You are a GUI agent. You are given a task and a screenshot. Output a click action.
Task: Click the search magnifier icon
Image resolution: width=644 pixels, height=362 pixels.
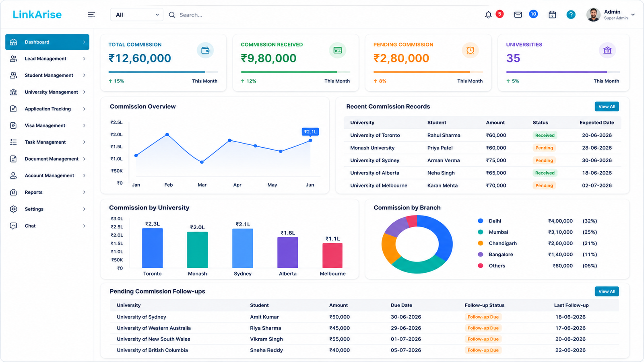pyautogui.click(x=172, y=15)
